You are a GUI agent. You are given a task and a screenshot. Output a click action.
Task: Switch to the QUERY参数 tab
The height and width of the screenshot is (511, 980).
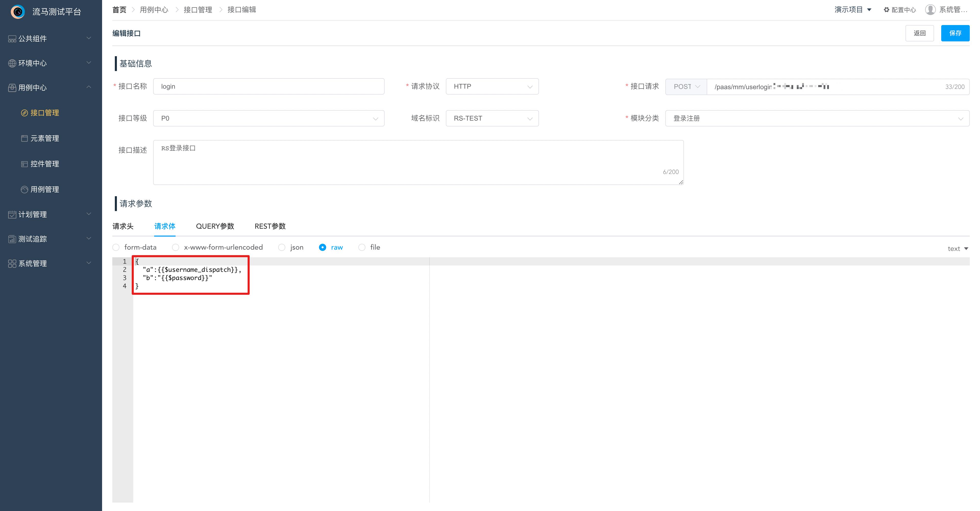tap(215, 226)
